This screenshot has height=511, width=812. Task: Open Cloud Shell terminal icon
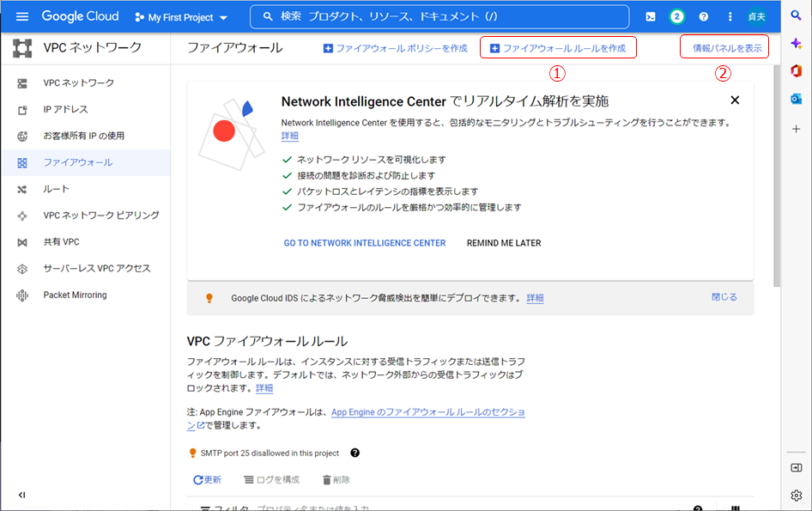point(651,16)
